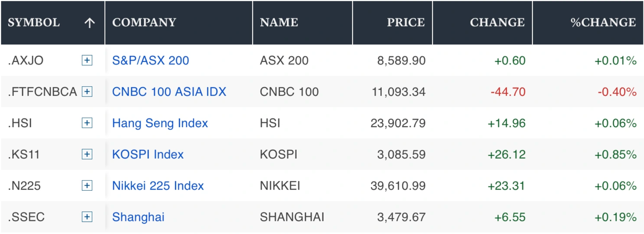Sort table by PRICE column header
Image resolution: width=644 pixels, height=234 pixels.
[406, 22]
